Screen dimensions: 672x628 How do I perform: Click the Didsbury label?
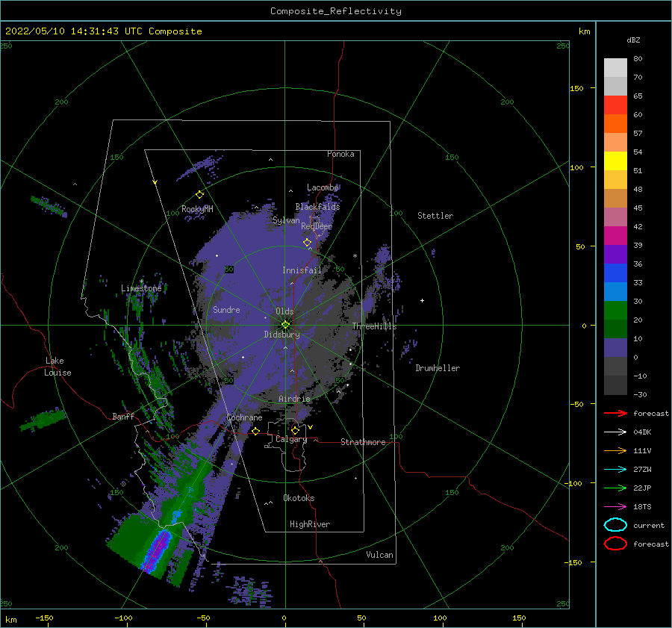pos(281,335)
